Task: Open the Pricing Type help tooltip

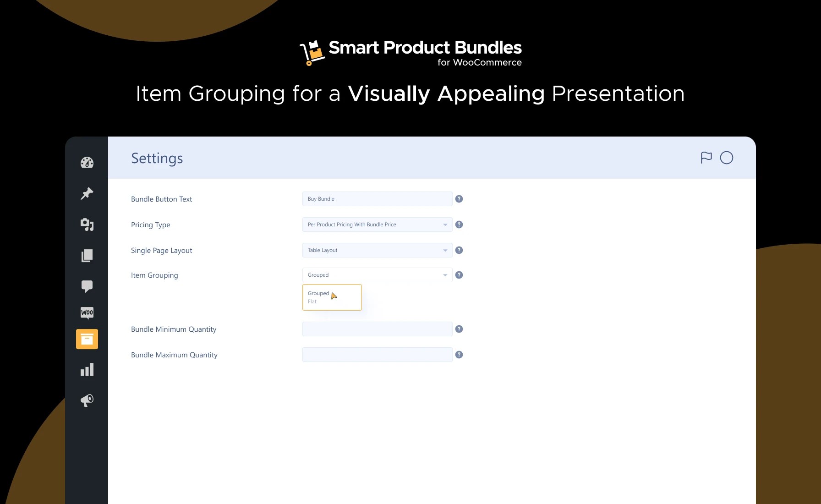Action: coord(459,225)
